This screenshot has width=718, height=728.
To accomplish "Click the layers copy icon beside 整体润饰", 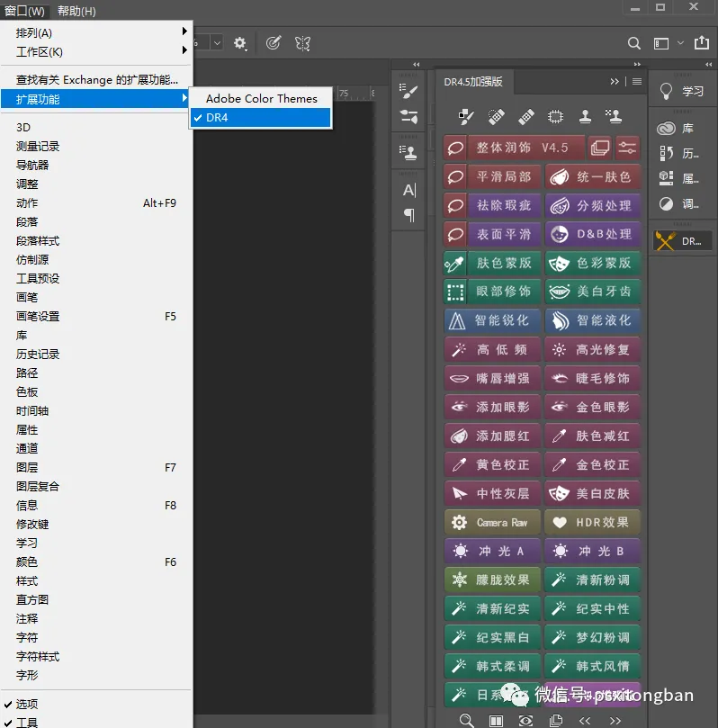I will 599,148.
